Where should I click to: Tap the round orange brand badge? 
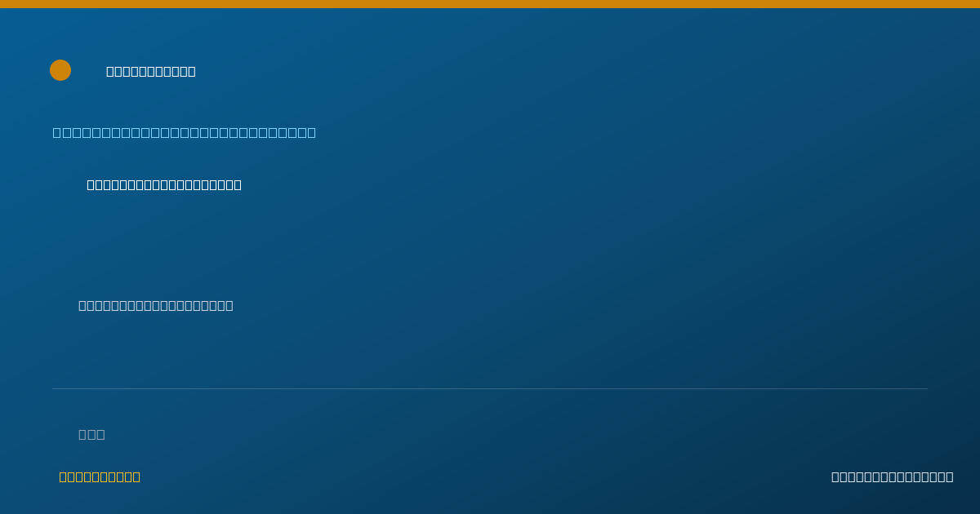(x=60, y=70)
